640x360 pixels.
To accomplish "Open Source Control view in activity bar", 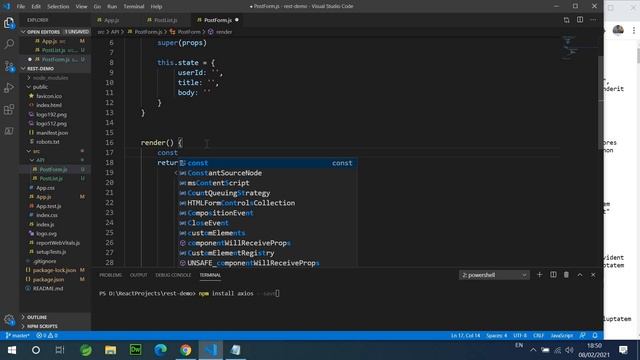I will click(9, 66).
